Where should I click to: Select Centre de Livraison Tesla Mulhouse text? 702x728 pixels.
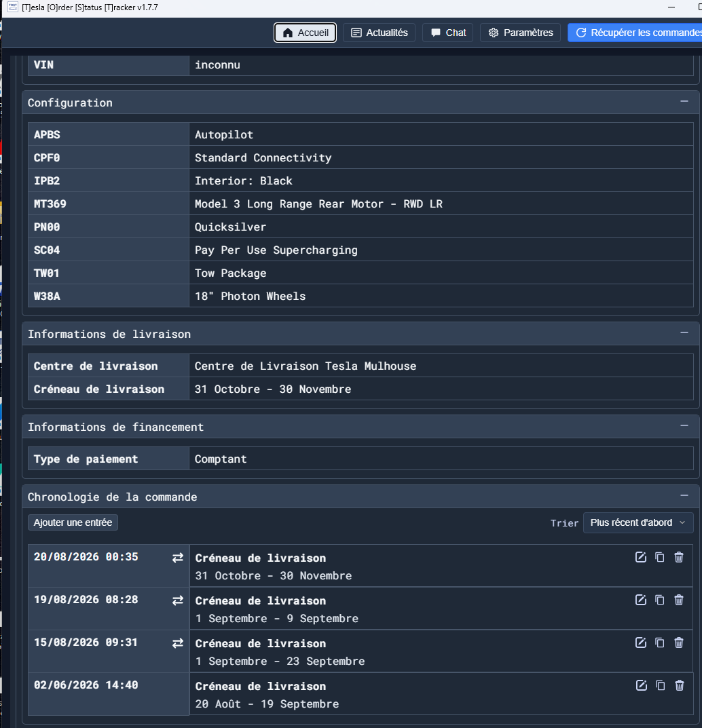coord(306,366)
